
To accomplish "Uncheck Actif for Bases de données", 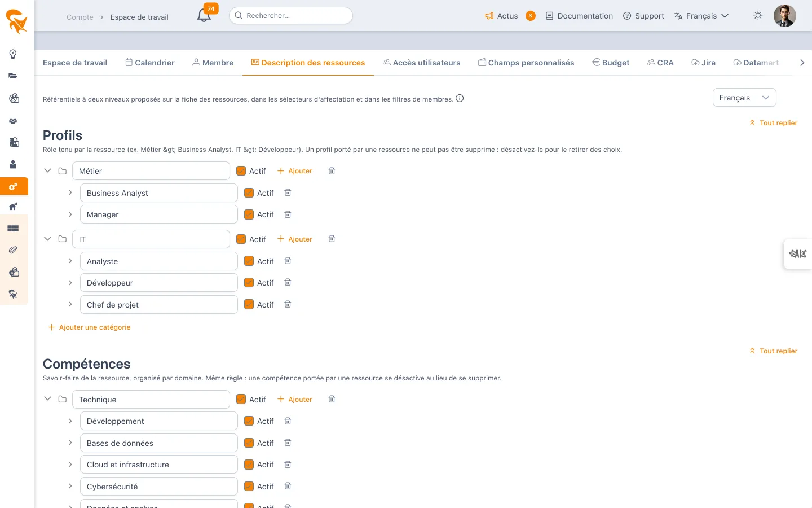I will point(249,443).
